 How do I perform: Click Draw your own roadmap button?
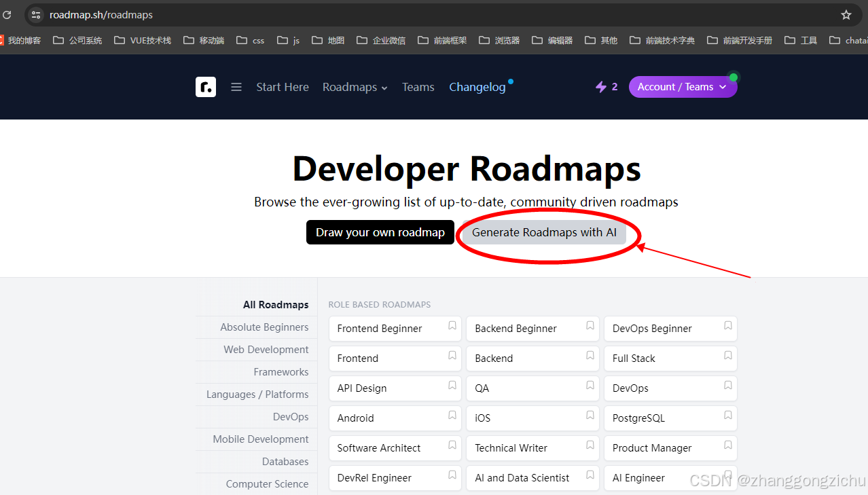pyautogui.click(x=380, y=232)
